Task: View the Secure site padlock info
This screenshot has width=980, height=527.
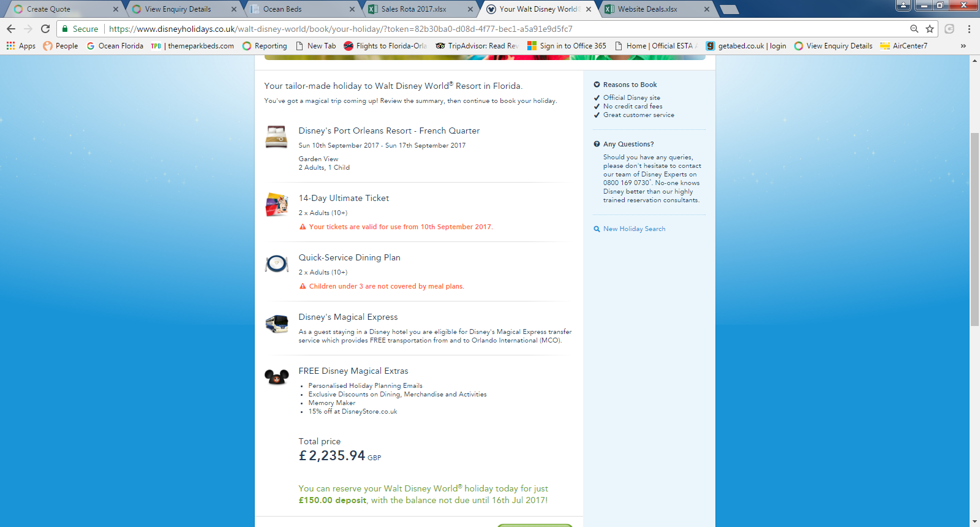Action: pos(80,29)
